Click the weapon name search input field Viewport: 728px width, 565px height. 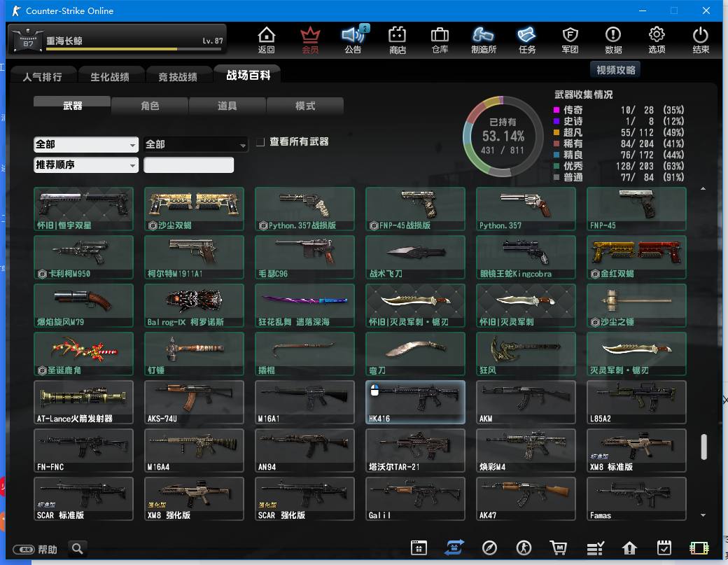tap(188, 165)
